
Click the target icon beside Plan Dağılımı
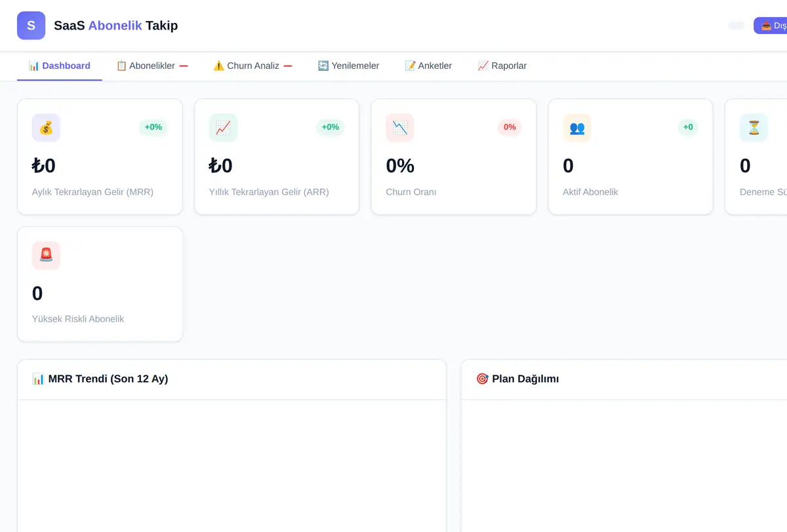coord(482,379)
